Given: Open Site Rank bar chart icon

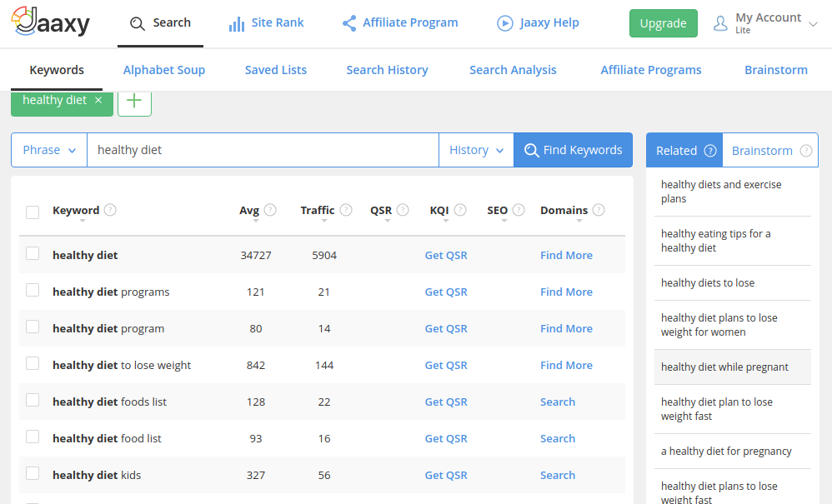Looking at the screenshot, I should (237, 23).
